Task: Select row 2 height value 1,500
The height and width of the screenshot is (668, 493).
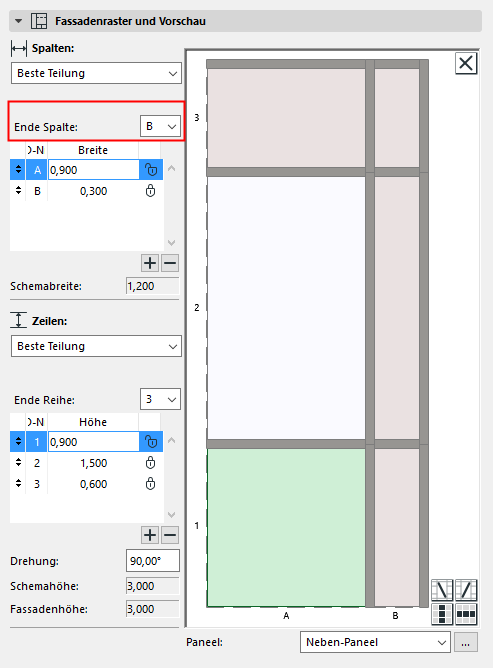Action: [x=93, y=463]
